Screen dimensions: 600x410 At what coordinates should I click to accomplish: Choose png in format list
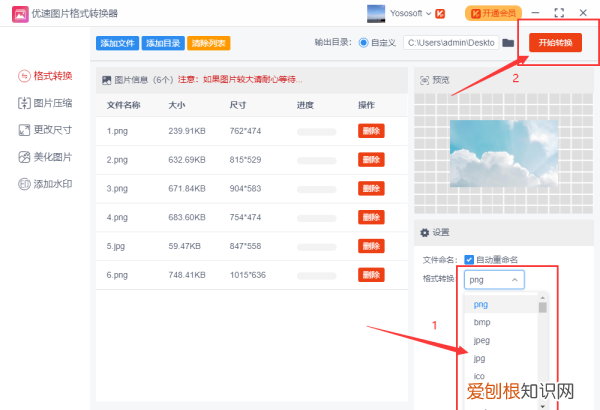pos(481,304)
